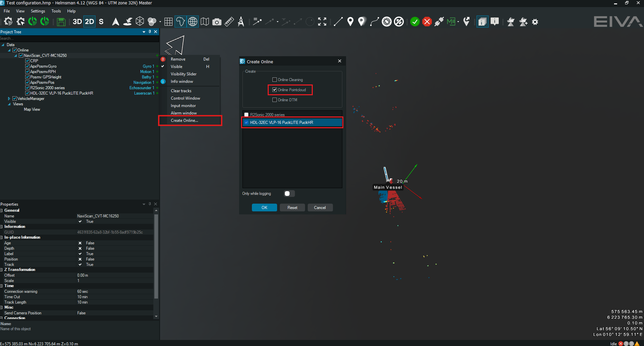Toggle the CRP checkbox
Image resolution: width=644 pixels, height=346 pixels.
28,61
